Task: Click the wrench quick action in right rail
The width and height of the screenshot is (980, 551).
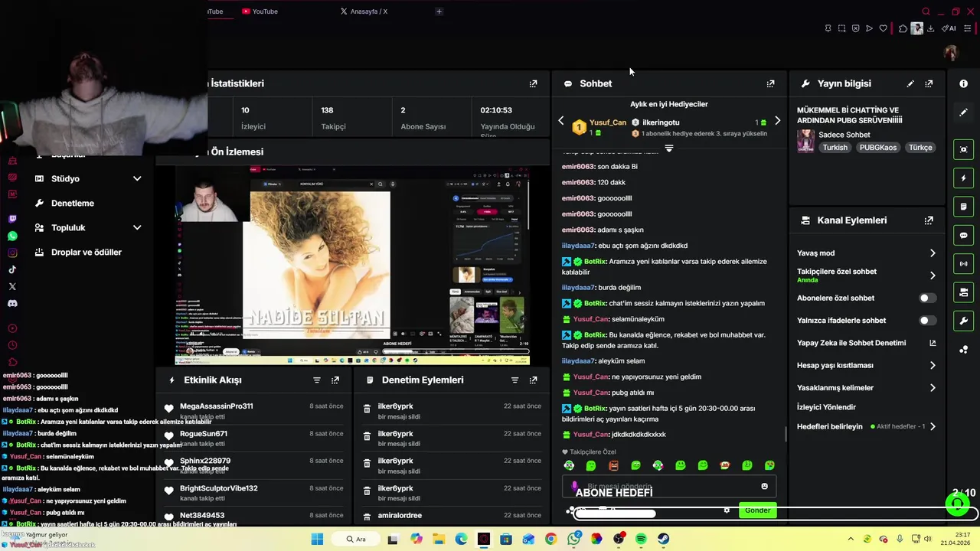Action: coord(963,321)
